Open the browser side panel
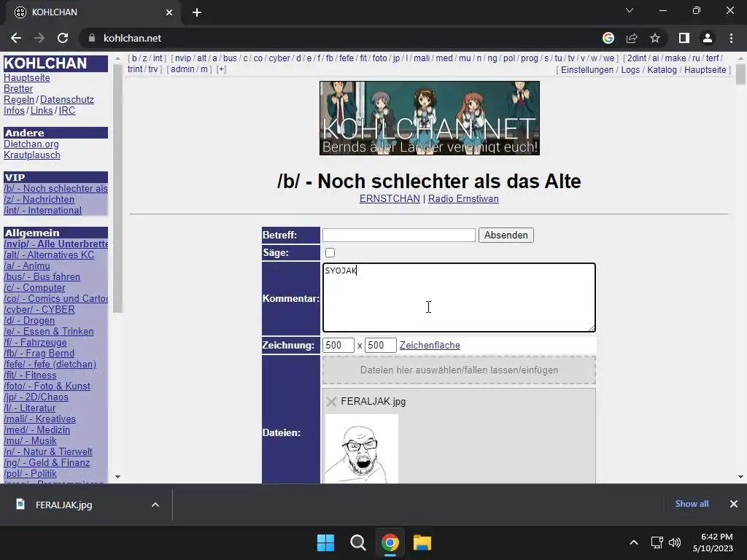747x560 pixels. tap(684, 38)
